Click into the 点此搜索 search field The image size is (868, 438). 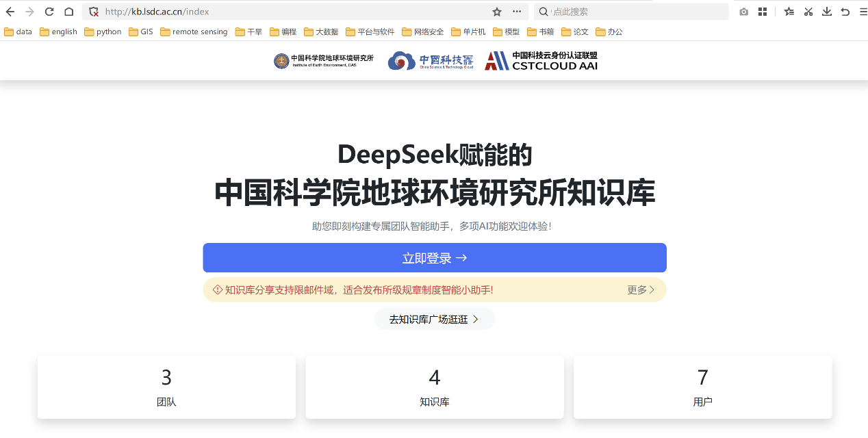[637, 12]
